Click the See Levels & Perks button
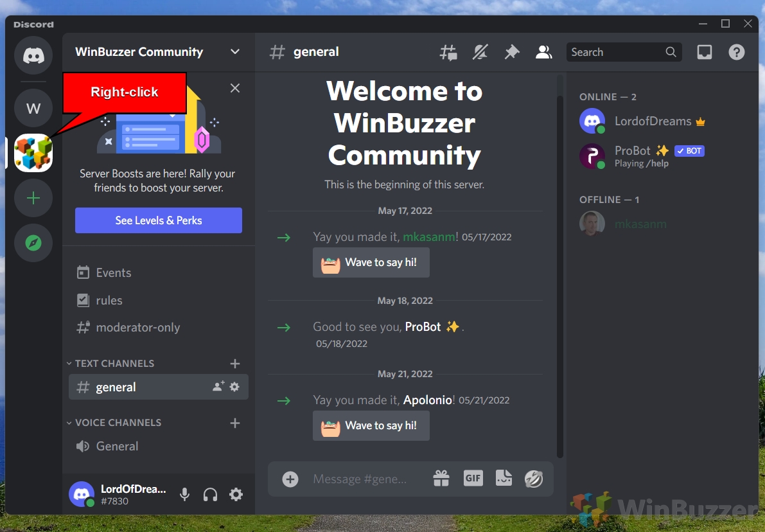The image size is (765, 532). pos(158,220)
